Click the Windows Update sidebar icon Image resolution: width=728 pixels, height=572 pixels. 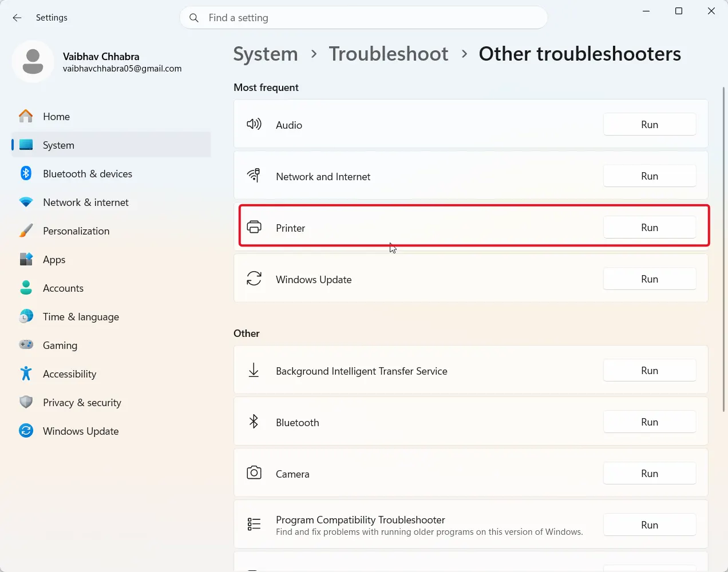pos(26,431)
